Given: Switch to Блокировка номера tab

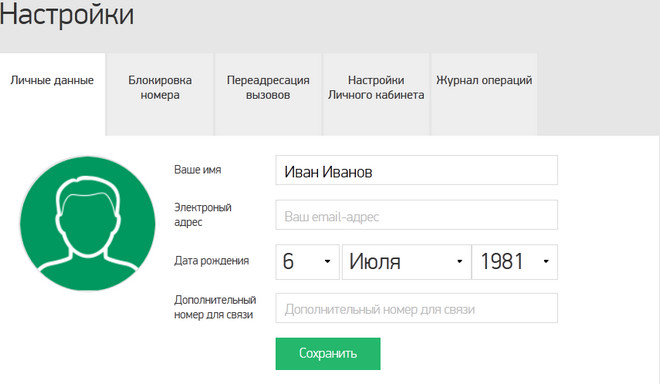Looking at the screenshot, I should pyautogui.click(x=160, y=94).
